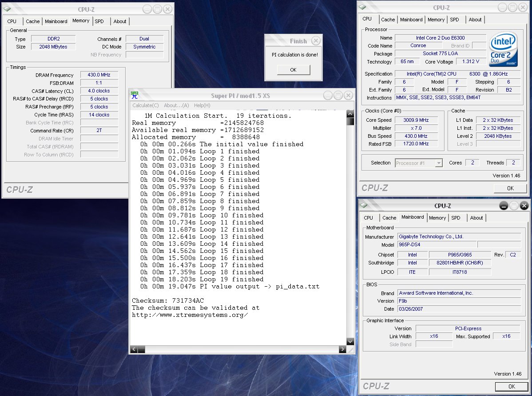Click the CPU-Z CPU window title icon
The width and height of the screenshot is (532, 396).
click(x=363, y=7)
